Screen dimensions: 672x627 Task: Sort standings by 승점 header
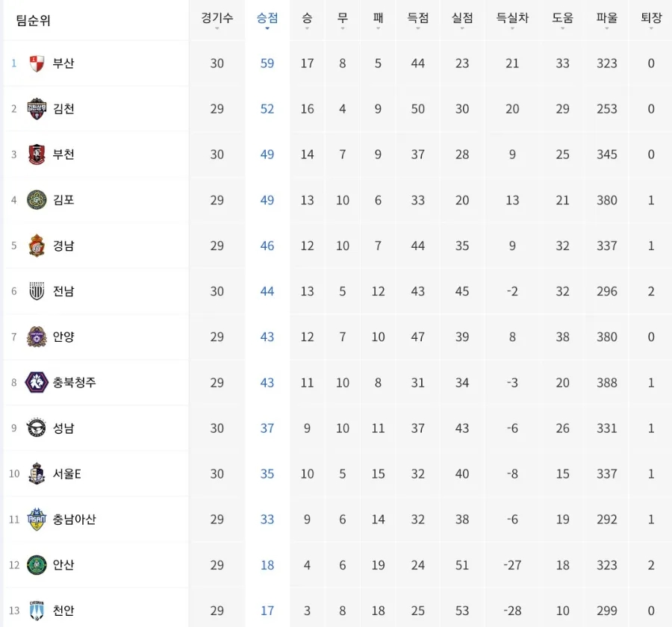267,19
